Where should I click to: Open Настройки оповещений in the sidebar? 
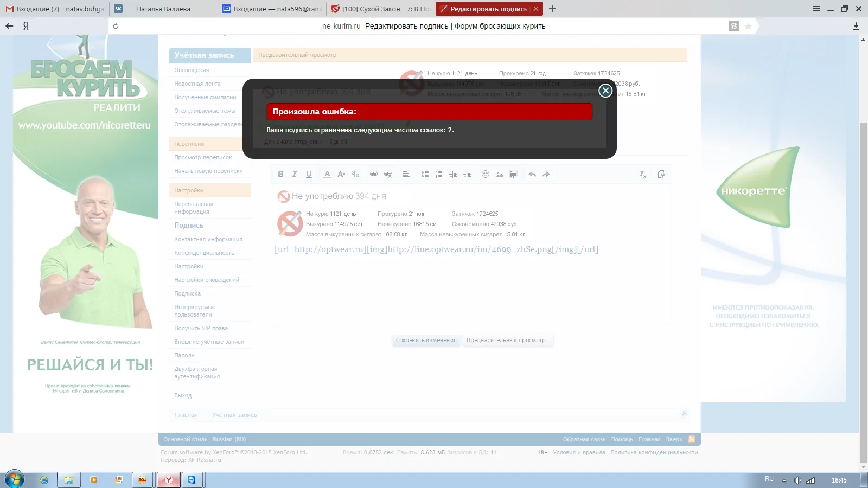pos(207,280)
